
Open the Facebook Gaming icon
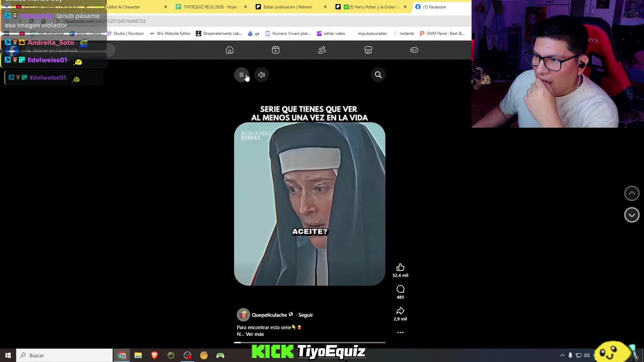click(x=414, y=50)
